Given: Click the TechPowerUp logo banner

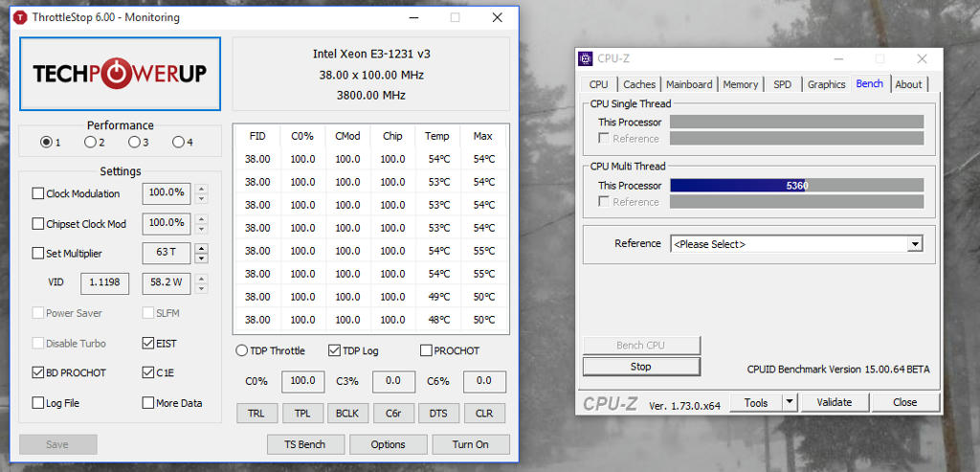Looking at the screenshot, I should (x=120, y=74).
